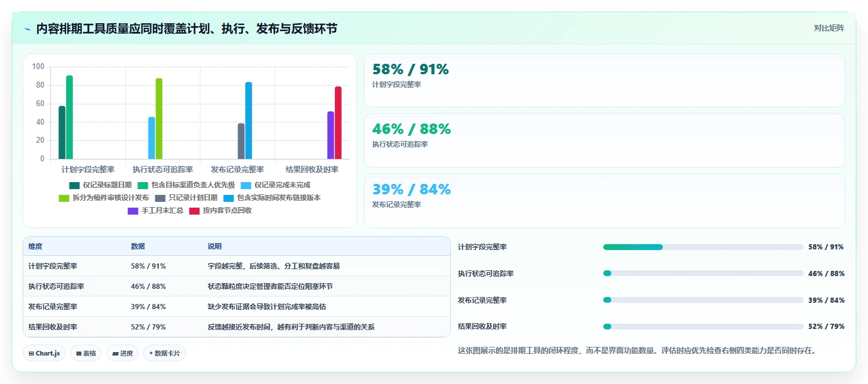Click the lightning icon beside the page title
Image resolution: width=868 pixels, height=384 pixels.
(28, 29)
